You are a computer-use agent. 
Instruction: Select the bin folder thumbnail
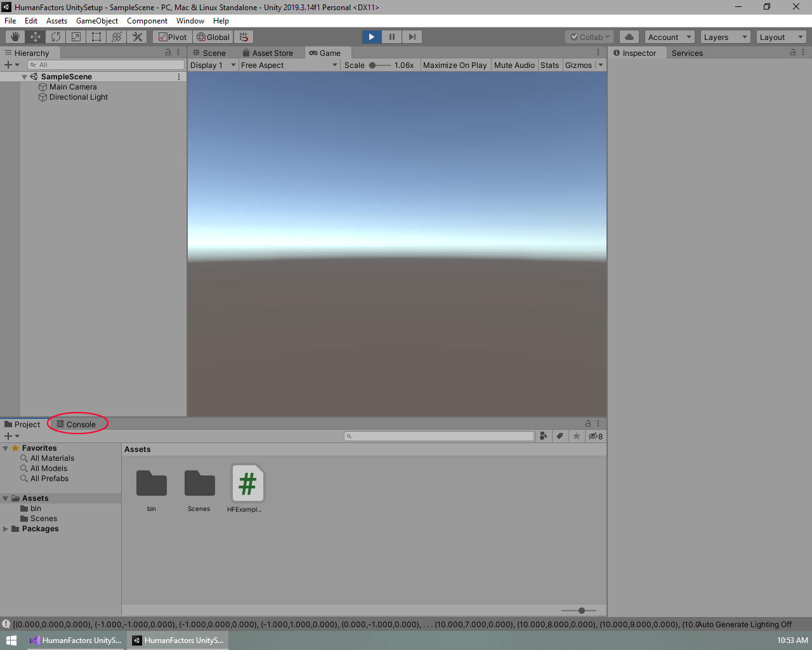coord(152,489)
